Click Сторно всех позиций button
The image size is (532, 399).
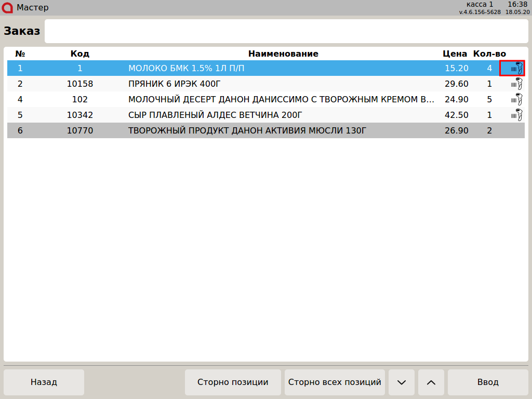[x=335, y=382]
